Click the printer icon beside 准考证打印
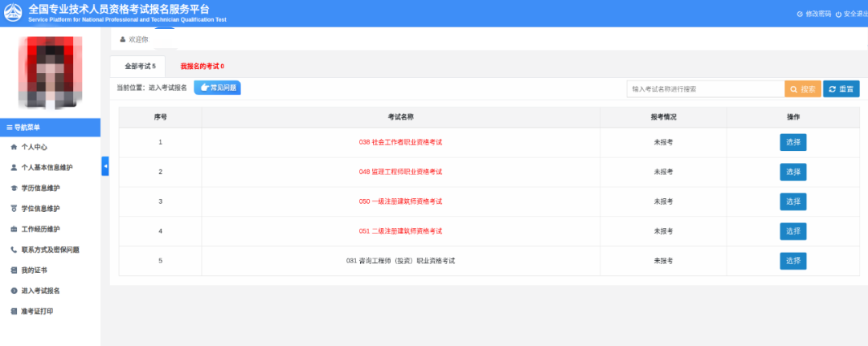 14,311
